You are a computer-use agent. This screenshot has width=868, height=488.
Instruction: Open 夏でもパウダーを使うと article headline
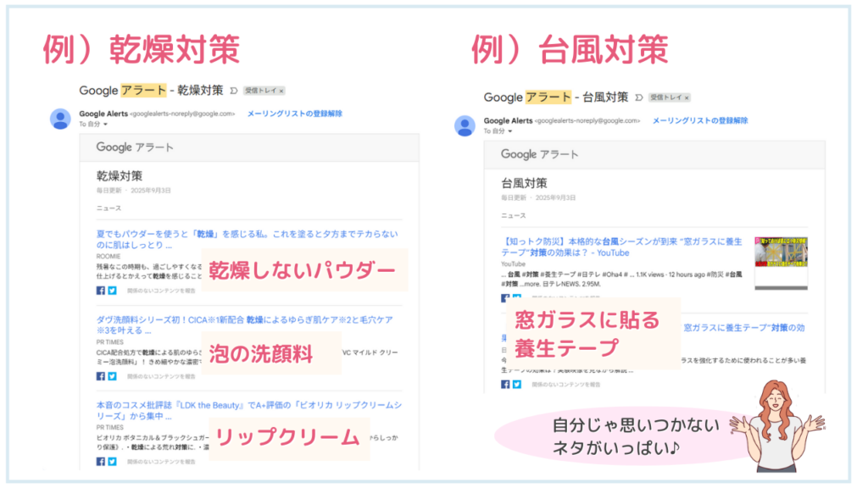pyautogui.click(x=247, y=240)
